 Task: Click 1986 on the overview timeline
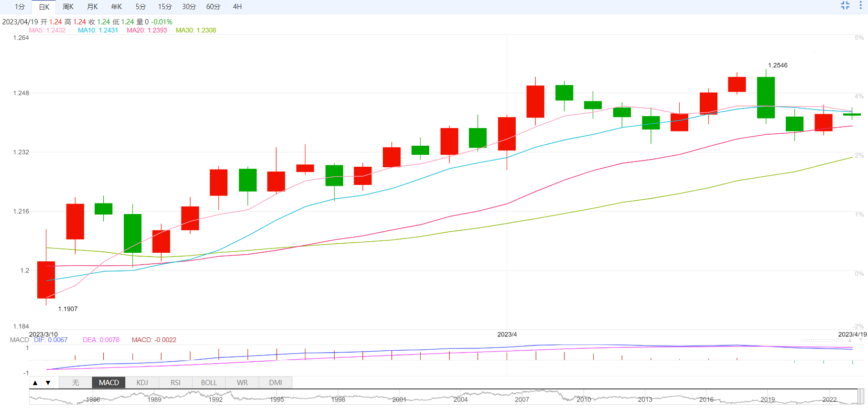coord(93,399)
